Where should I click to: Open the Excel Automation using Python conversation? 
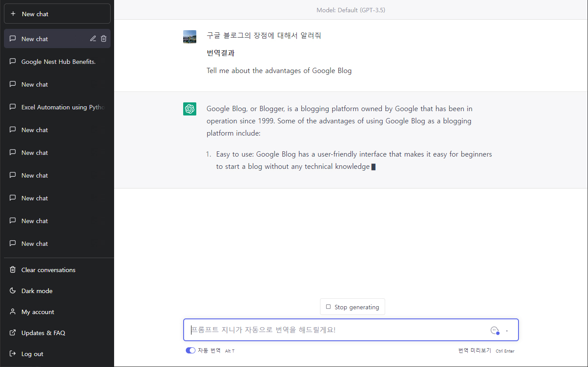coord(57,107)
